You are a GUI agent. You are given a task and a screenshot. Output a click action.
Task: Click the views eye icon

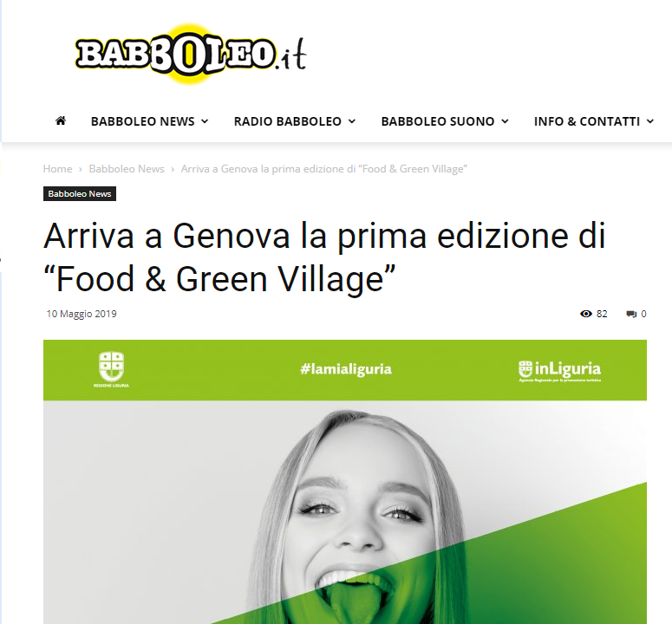tap(585, 314)
